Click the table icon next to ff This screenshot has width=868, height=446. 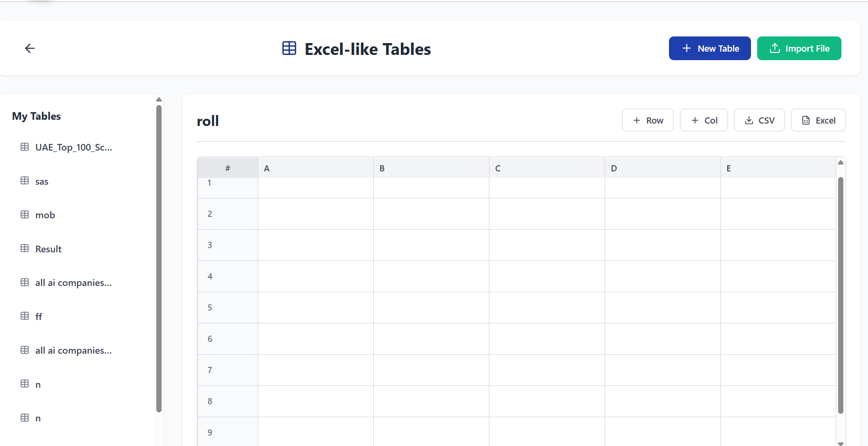[25, 316]
